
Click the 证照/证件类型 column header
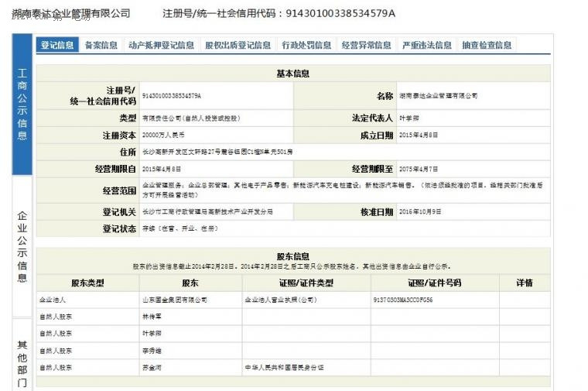tap(306, 283)
